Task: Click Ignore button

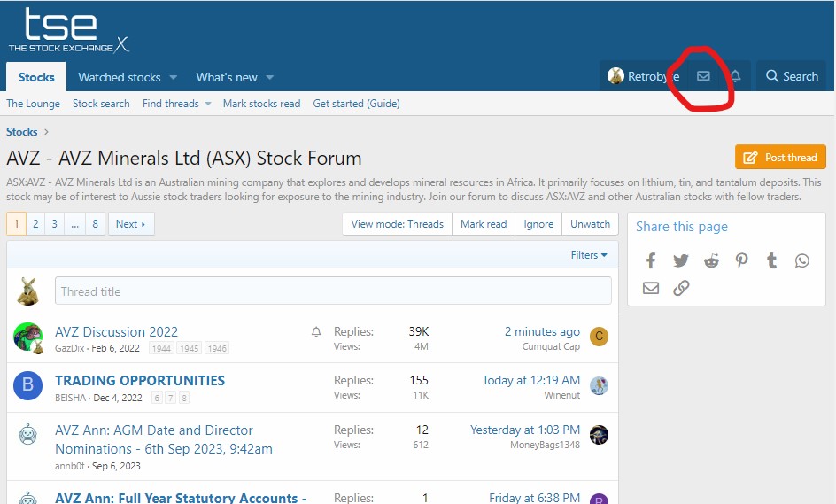Action: (538, 224)
